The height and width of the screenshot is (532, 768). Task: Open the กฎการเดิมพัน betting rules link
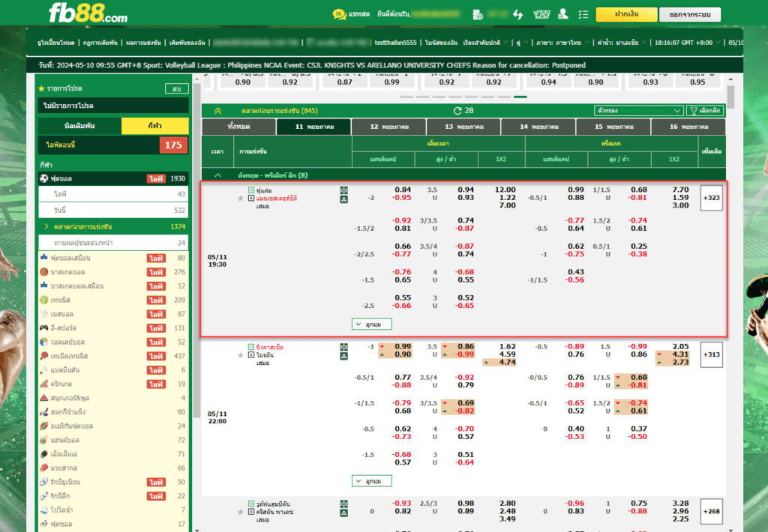click(x=100, y=43)
